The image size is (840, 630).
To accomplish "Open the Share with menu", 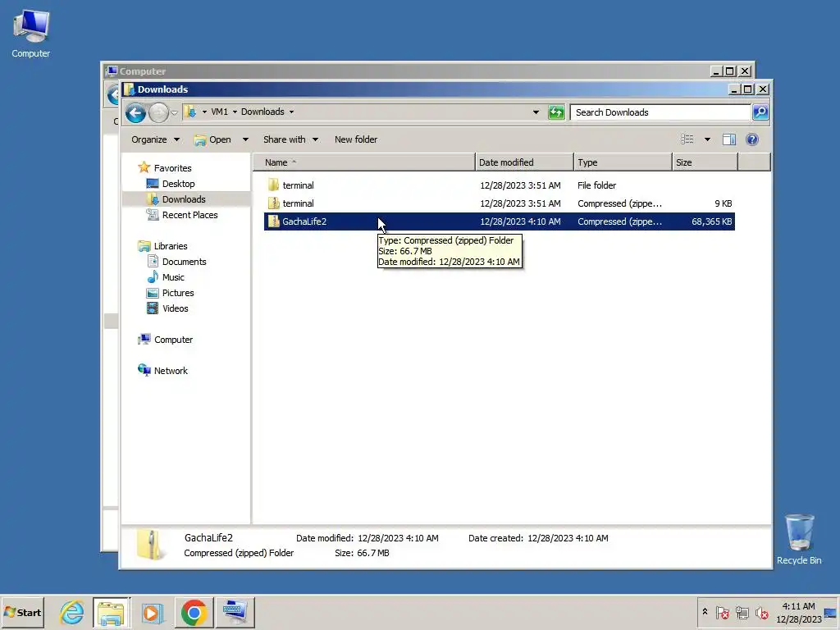I will pos(290,139).
